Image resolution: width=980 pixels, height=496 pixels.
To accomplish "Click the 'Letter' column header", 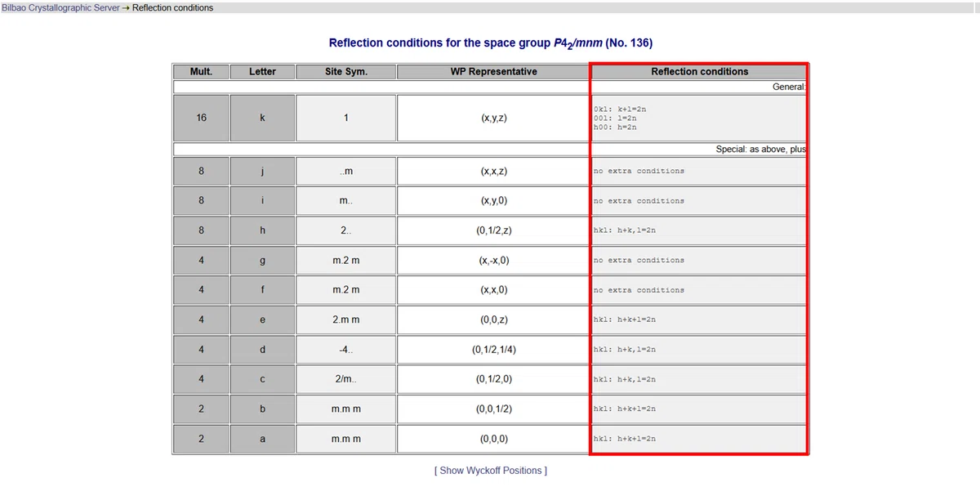I will click(x=262, y=72).
